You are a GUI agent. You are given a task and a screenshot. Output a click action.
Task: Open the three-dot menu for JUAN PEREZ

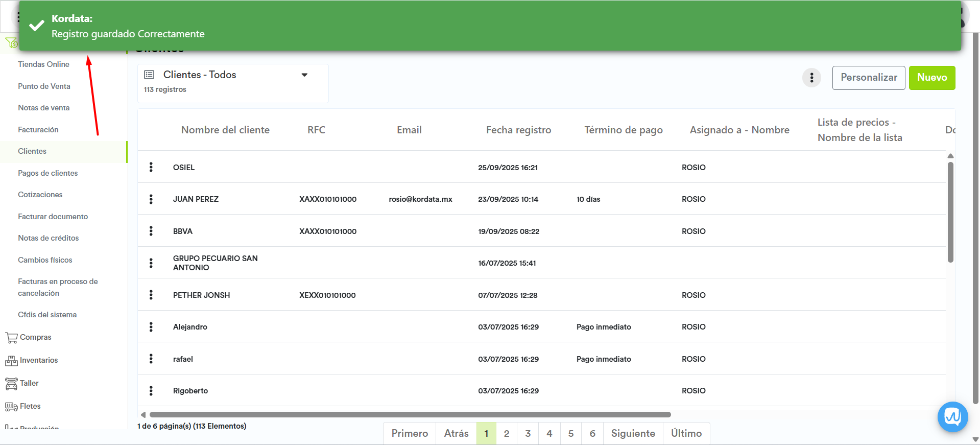point(151,199)
